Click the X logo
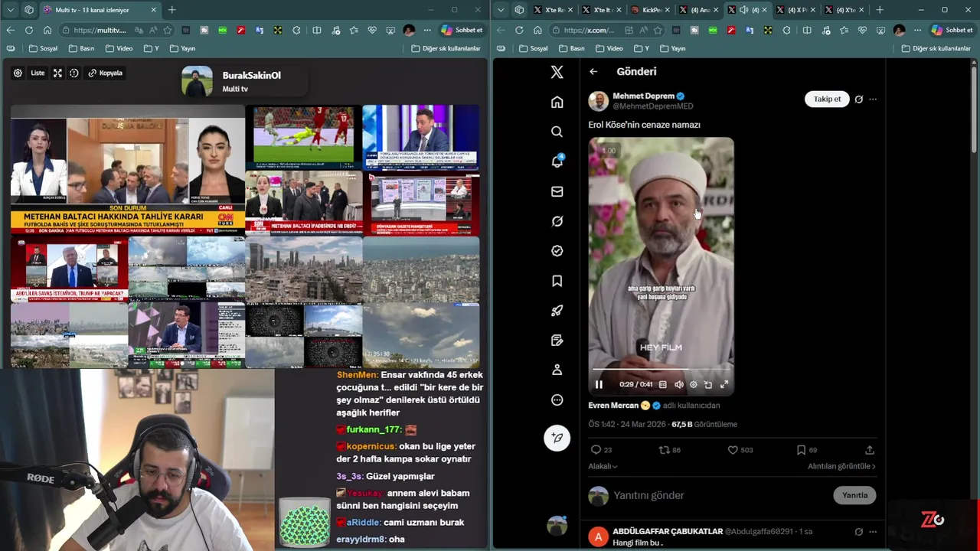The height and width of the screenshot is (551, 980). (557, 72)
